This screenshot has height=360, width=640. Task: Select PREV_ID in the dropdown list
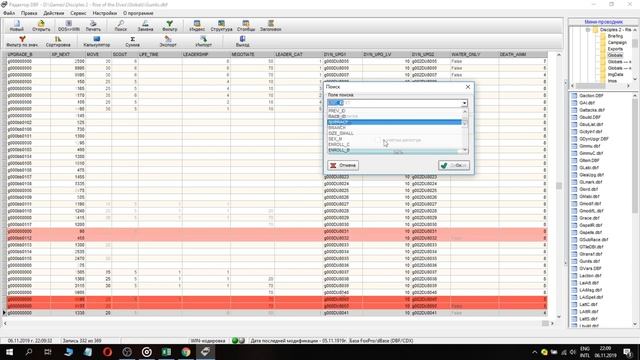pyautogui.click(x=394, y=111)
